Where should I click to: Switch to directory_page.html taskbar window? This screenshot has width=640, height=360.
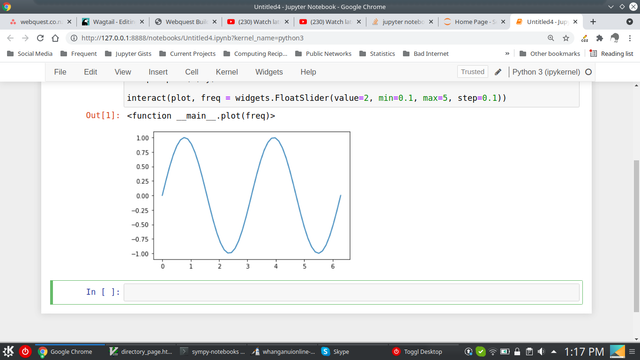pos(141,351)
